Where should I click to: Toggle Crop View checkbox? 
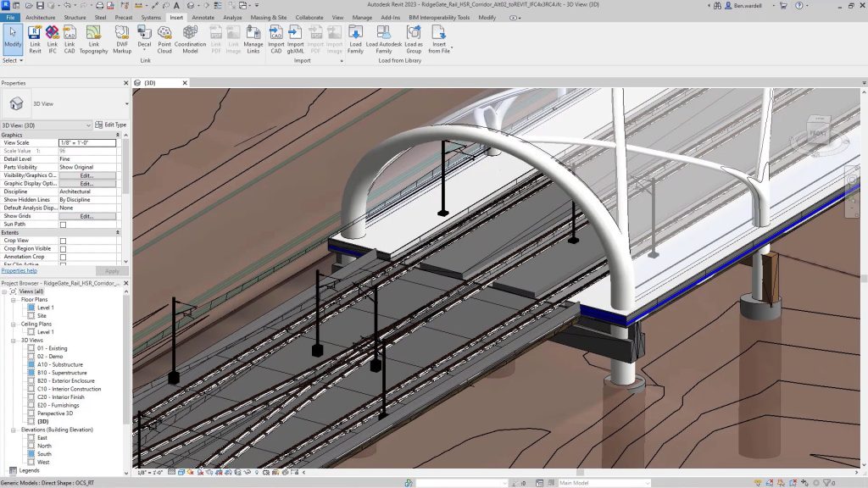[x=63, y=241]
